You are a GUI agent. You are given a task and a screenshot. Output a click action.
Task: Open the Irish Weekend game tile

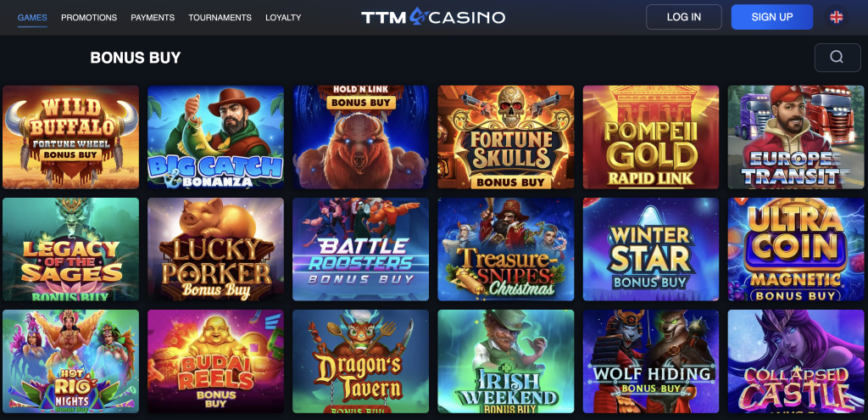tap(506, 361)
